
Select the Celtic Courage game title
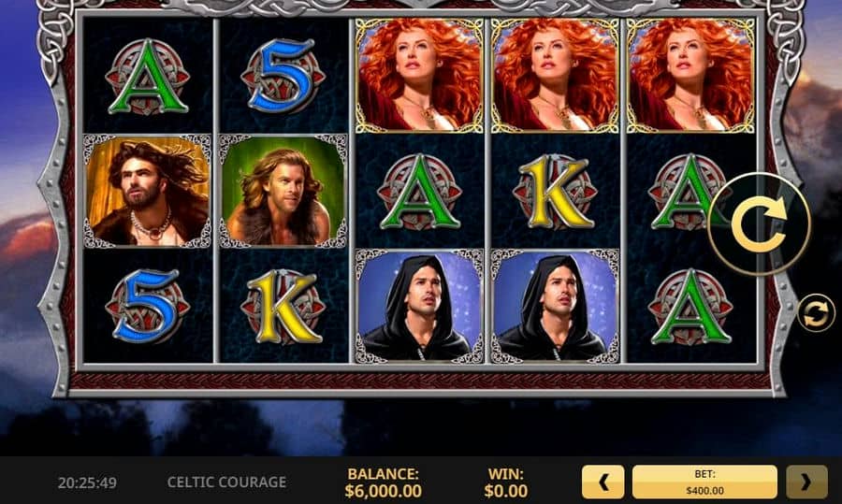[x=226, y=482]
